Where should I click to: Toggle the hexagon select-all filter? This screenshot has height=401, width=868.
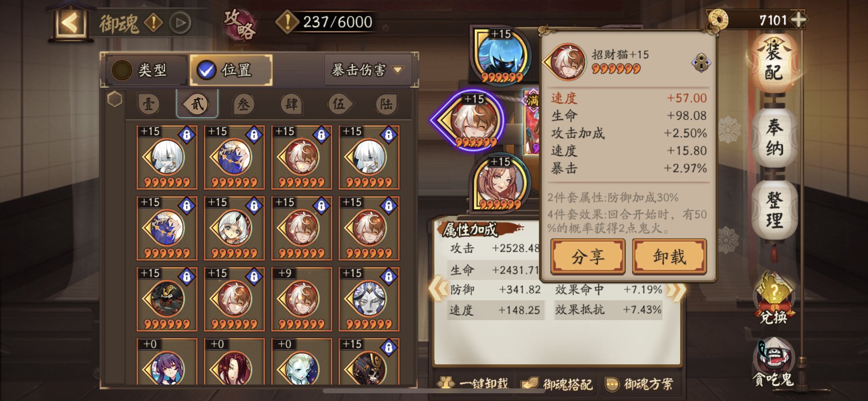pyautogui.click(x=114, y=99)
